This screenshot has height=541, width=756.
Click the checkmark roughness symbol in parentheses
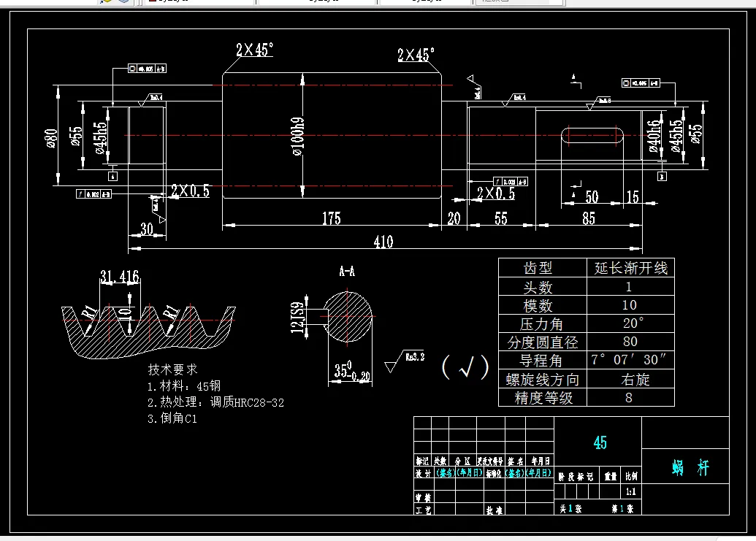point(467,369)
